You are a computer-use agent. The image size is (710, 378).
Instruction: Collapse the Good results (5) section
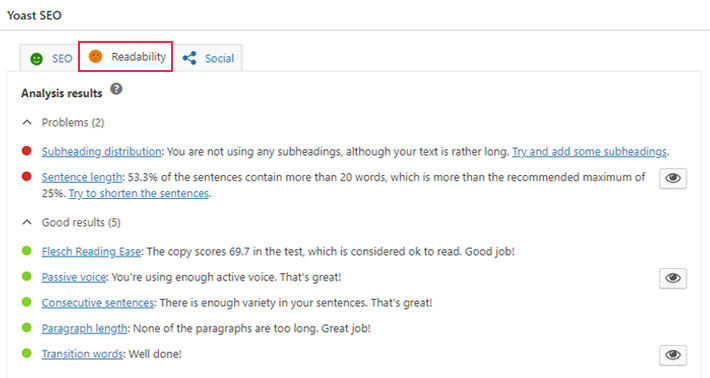(x=71, y=222)
